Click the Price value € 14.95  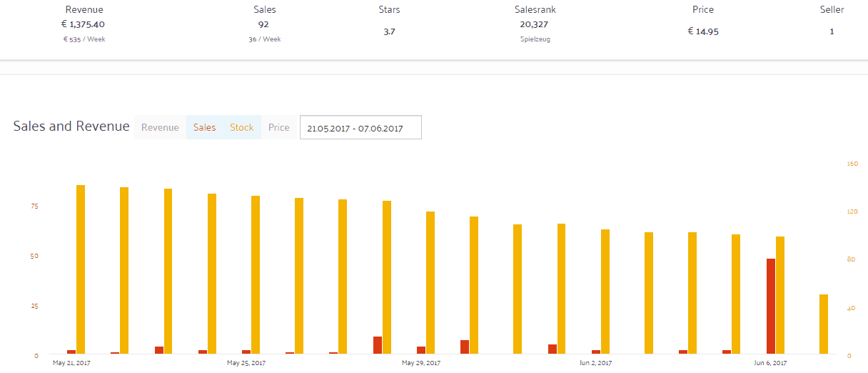pyautogui.click(x=703, y=31)
